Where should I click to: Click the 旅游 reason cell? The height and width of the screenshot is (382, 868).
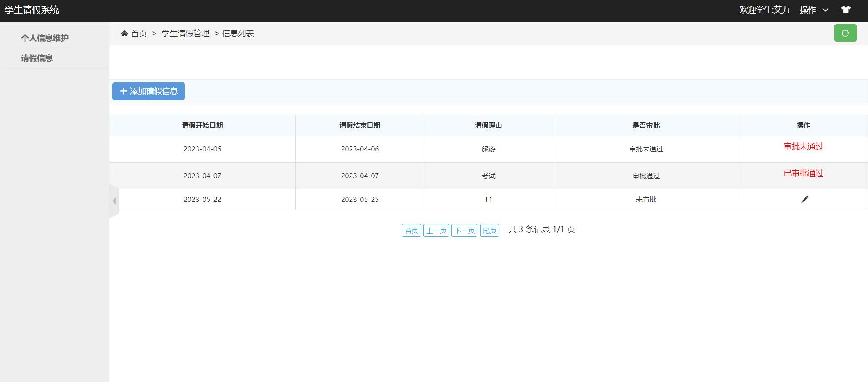(x=488, y=149)
